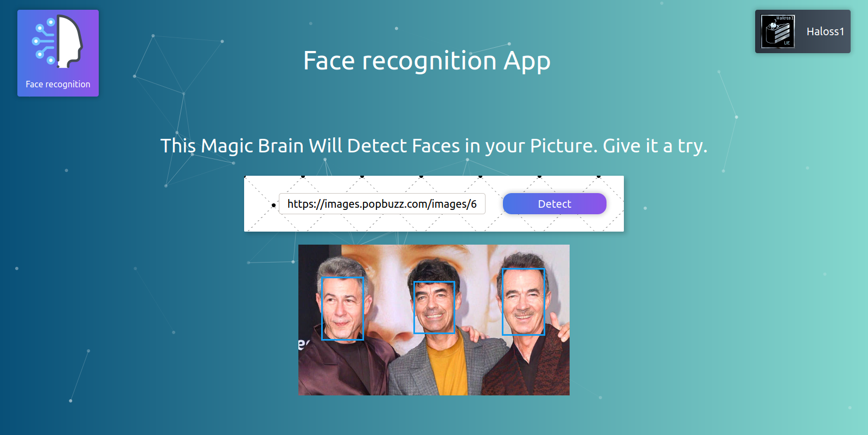Click the white head silhouette in the logo
This screenshot has height=435, width=868.
click(70, 42)
